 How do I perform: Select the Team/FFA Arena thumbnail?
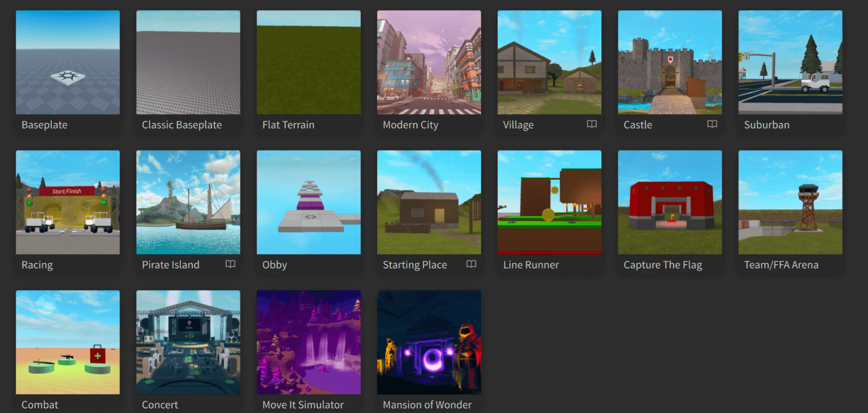pyautogui.click(x=790, y=202)
